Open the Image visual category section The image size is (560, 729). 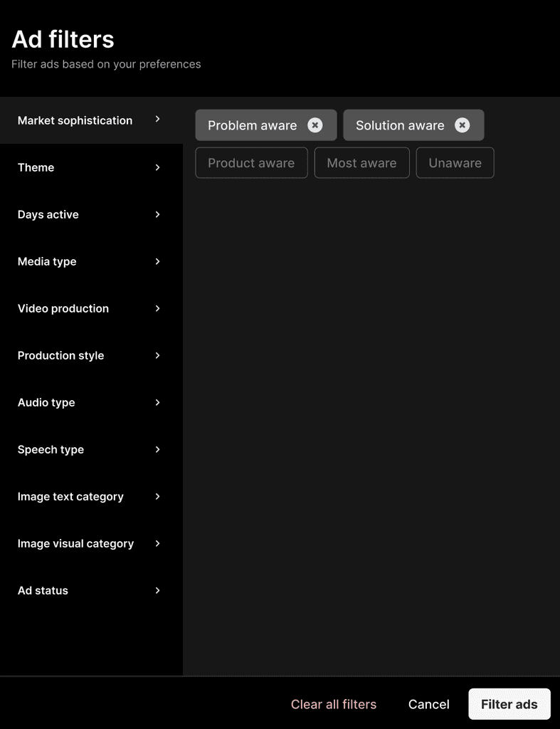91,543
